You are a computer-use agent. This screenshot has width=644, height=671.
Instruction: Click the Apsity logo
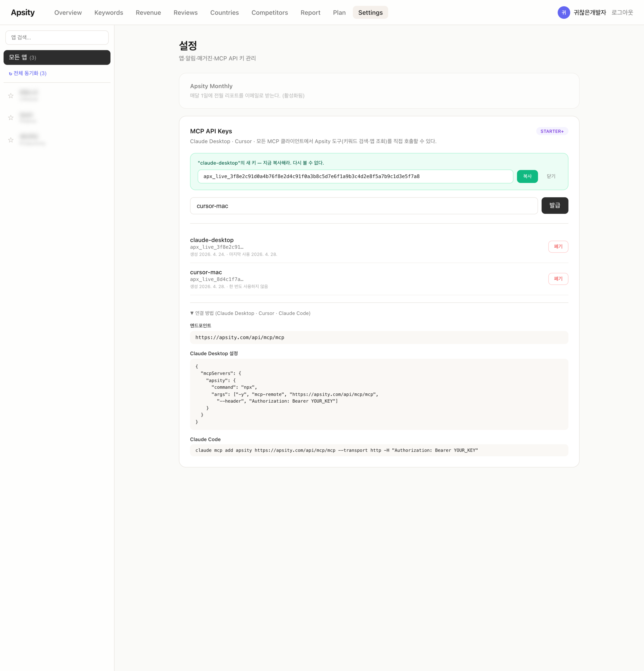[23, 12]
